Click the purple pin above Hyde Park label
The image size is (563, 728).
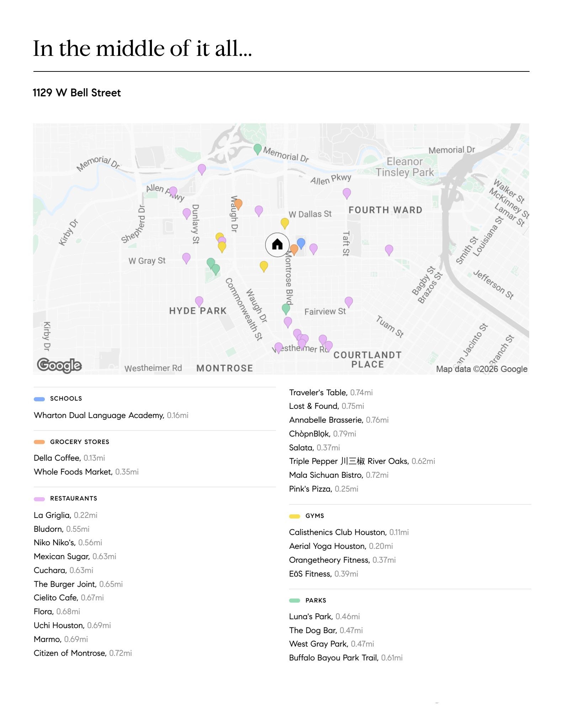199,301
